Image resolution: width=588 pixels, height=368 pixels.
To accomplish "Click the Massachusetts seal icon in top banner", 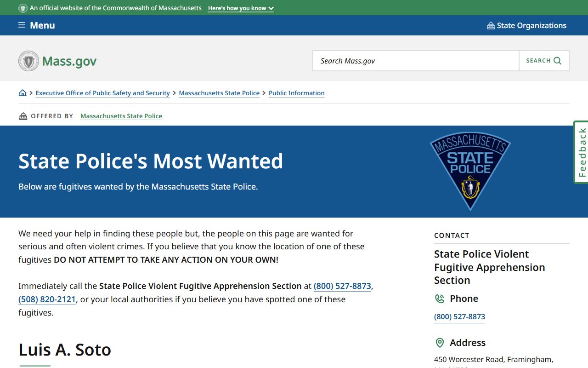I will tap(23, 8).
